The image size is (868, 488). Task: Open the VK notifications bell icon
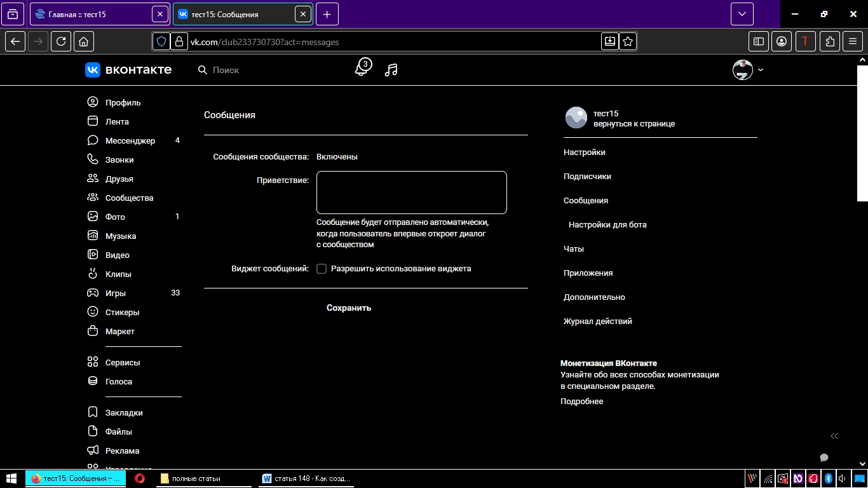[362, 69]
